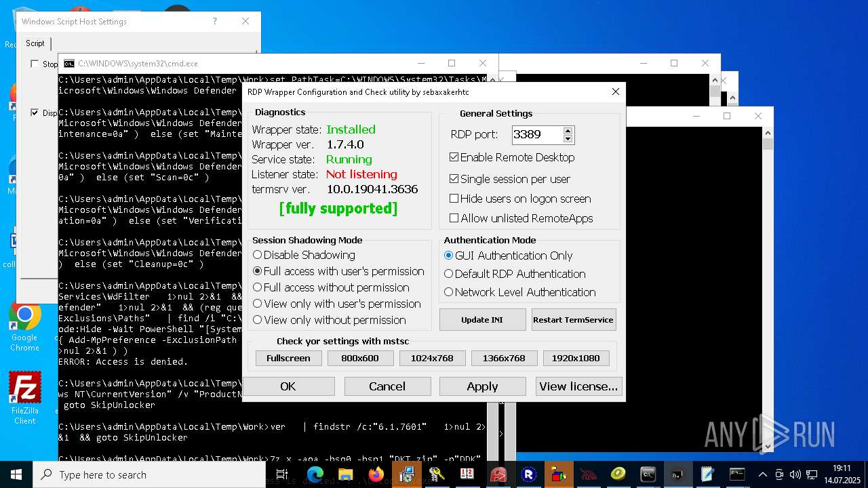
Task: Click the volume icon in system tray
Action: (x=795, y=474)
